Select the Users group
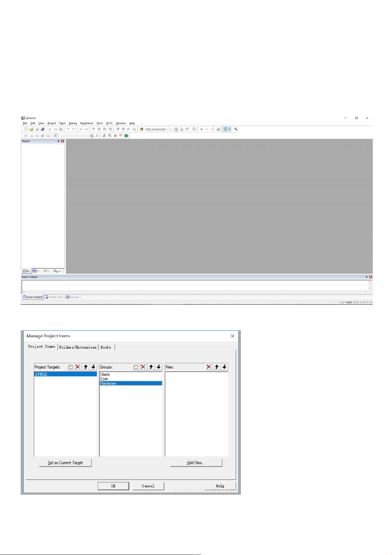This screenshot has width=392, height=555. coord(131,375)
